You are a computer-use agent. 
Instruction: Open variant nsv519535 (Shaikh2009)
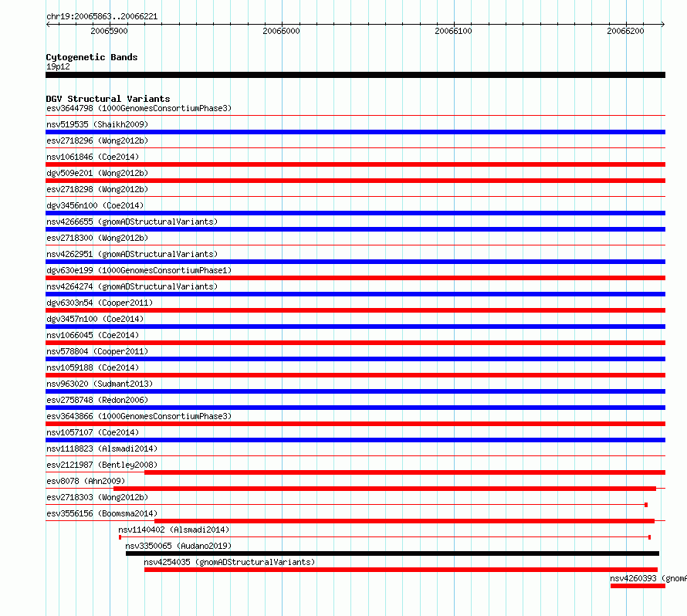(97, 124)
